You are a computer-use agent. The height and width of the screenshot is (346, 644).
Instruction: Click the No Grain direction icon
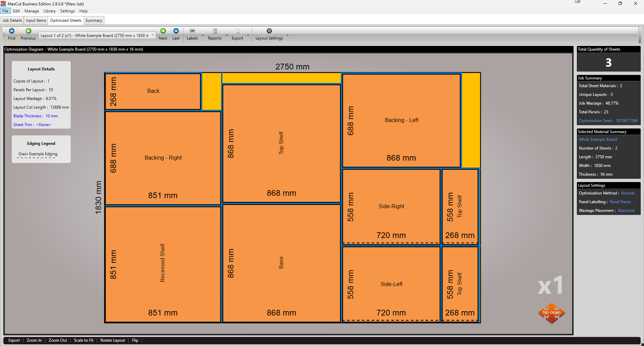point(552,313)
